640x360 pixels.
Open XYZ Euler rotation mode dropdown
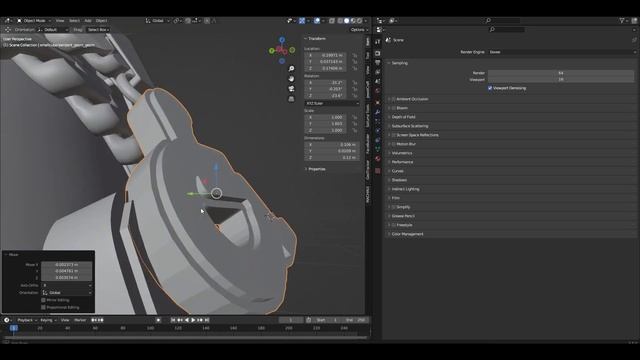[332, 103]
